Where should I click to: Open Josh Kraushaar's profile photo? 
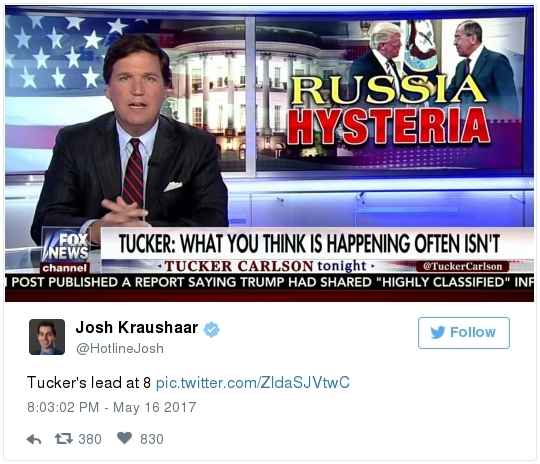[47, 337]
